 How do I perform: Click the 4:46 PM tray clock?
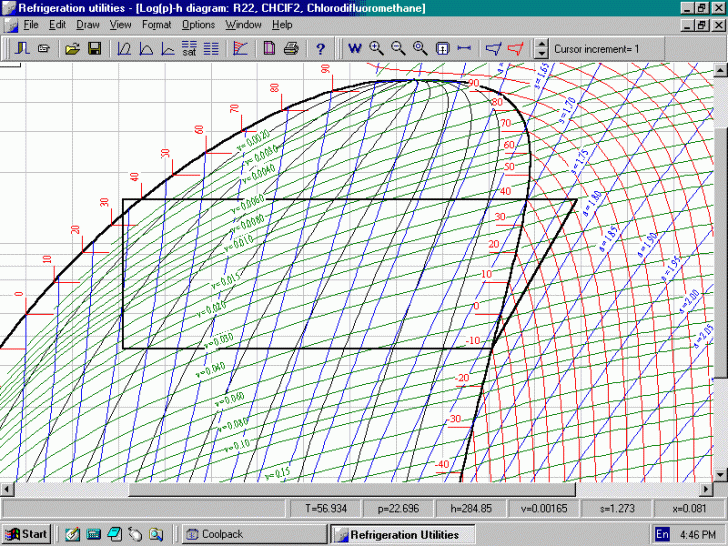(x=697, y=534)
